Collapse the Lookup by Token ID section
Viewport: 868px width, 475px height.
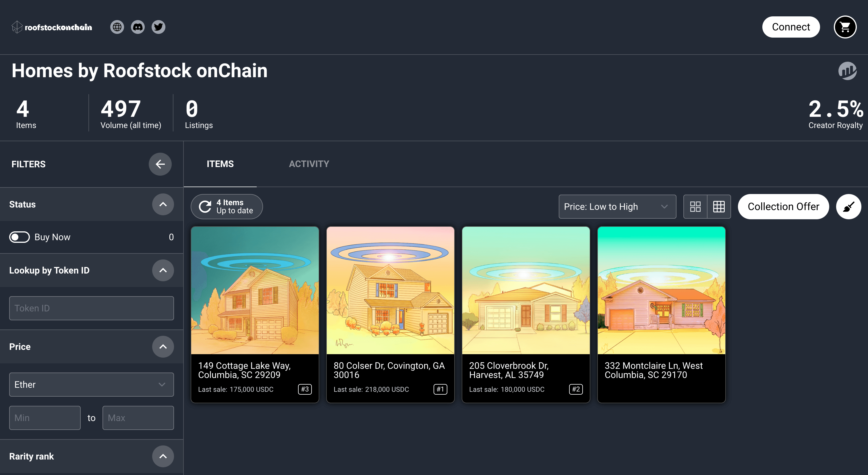click(x=163, y=270)
